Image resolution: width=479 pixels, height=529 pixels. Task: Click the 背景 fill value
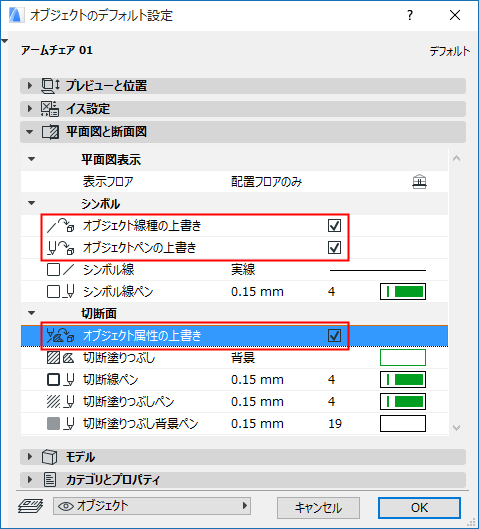tap(243, 358)
